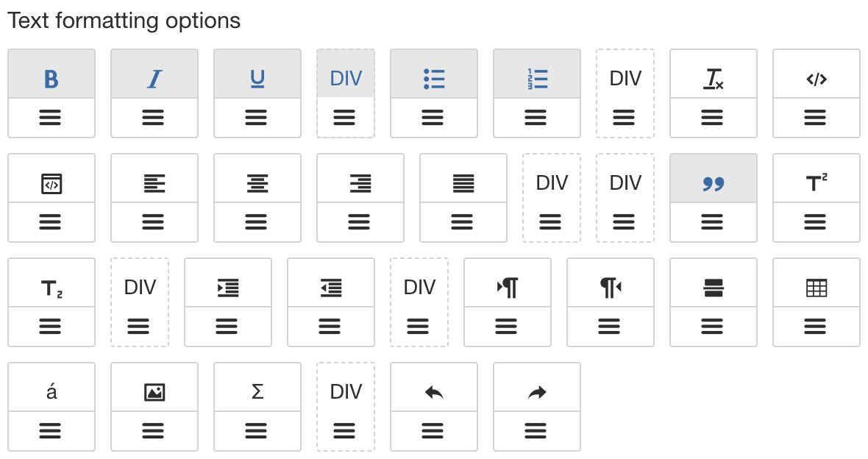Click the inline code icon
Viewport: 868px width, 459px height.
point(816,78)
